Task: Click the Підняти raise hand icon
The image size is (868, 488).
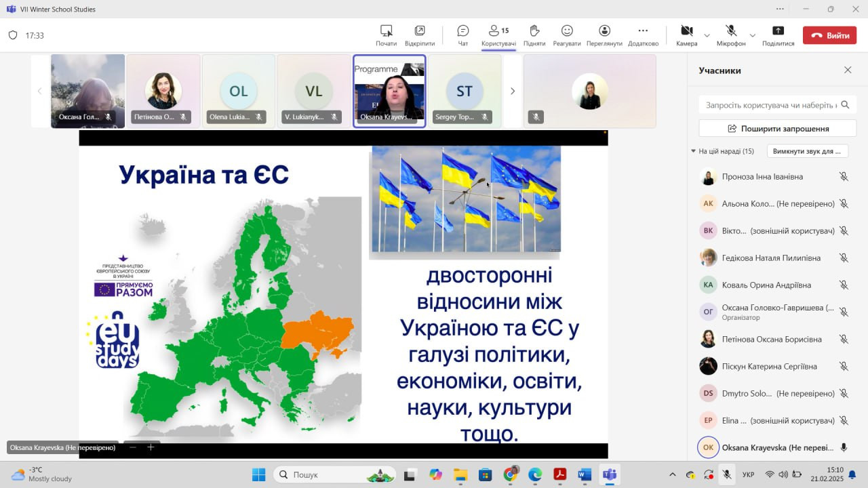Action: 534,35
